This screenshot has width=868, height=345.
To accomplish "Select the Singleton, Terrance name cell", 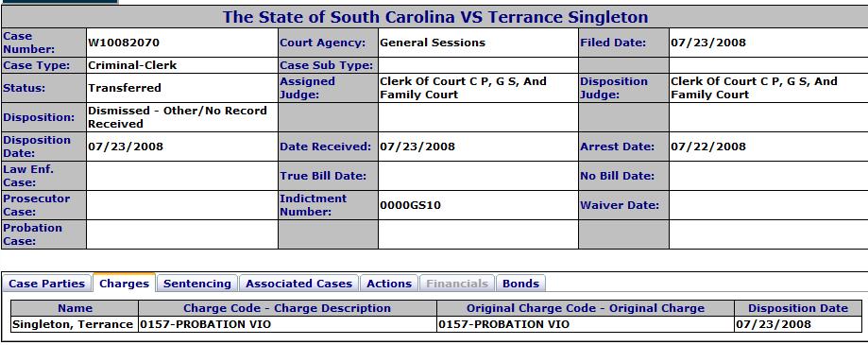I will tap(73, 324).
